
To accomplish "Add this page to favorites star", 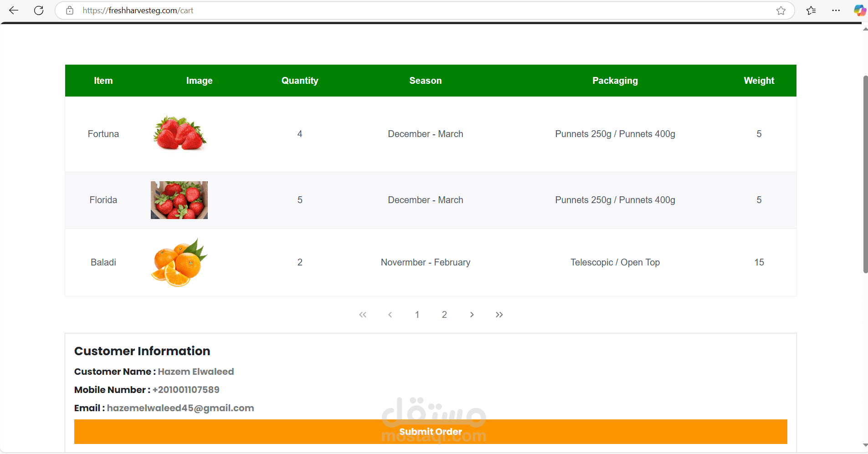I will click(x=781, y=10).
